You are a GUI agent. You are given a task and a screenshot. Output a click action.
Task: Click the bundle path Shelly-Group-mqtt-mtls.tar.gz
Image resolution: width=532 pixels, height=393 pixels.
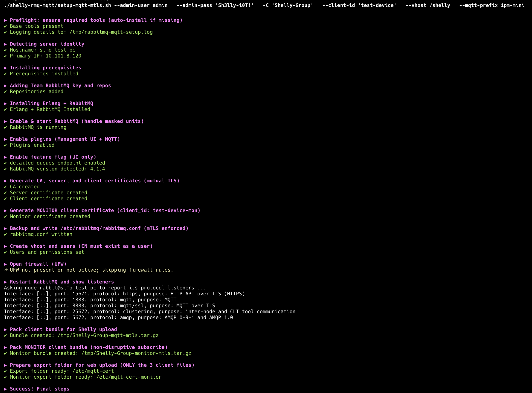click(108, 336)
